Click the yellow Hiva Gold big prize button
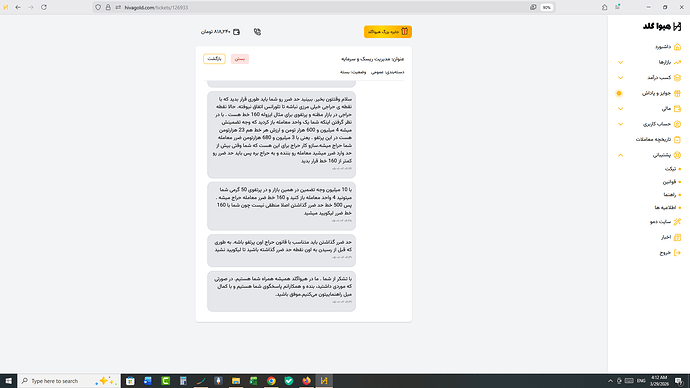The width and height of the screenshot is (690, 388). [x=388, y=32]
